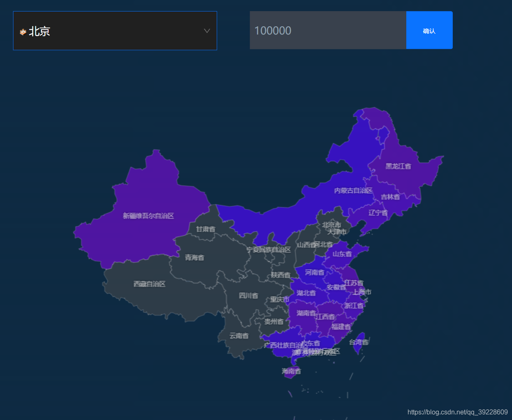This screenshot has height=420, width=512.
Task: Select 北京市 on the map
Action: [x=331, y=225]
